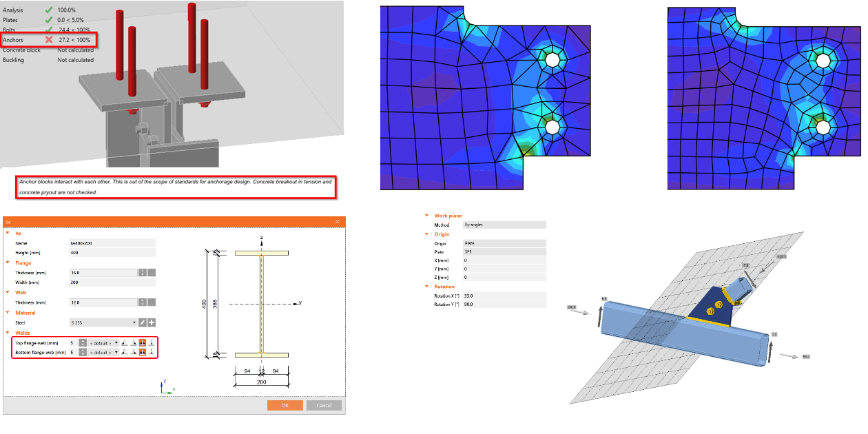Click the Flange thickness spinner arrows
This screenshot has height=434, width=868.
click(142, 273)
